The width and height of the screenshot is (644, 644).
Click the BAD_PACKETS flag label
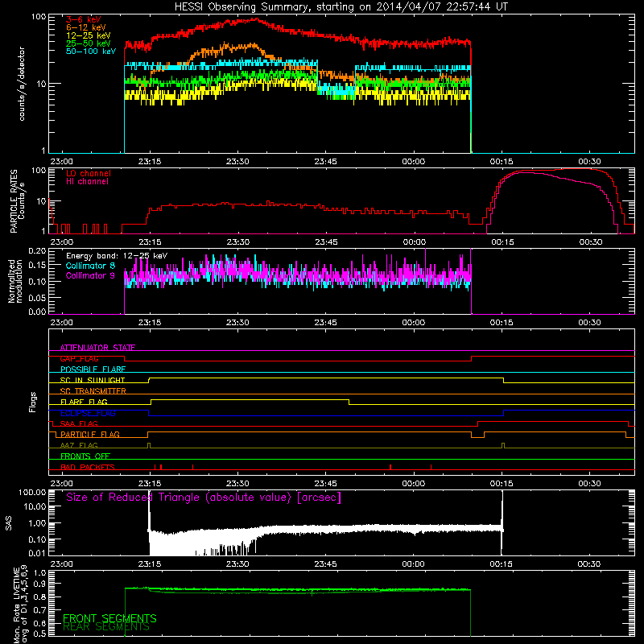coord(88,467)
